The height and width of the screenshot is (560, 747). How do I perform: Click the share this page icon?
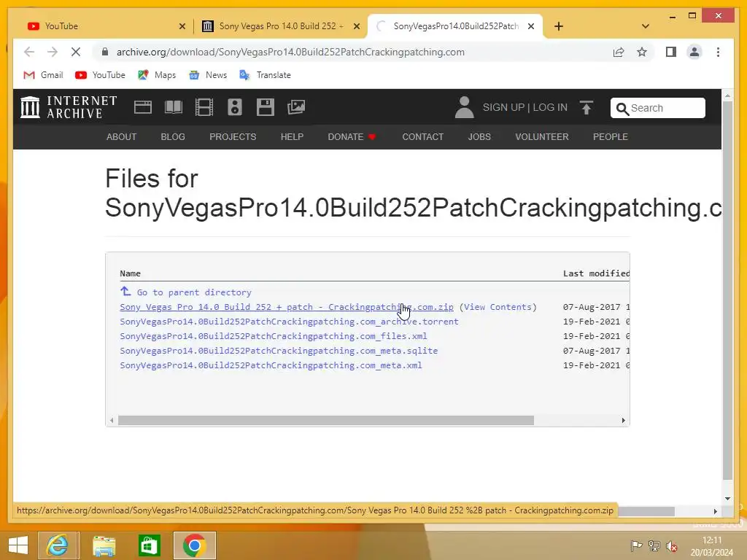click(x=619, y=52)
